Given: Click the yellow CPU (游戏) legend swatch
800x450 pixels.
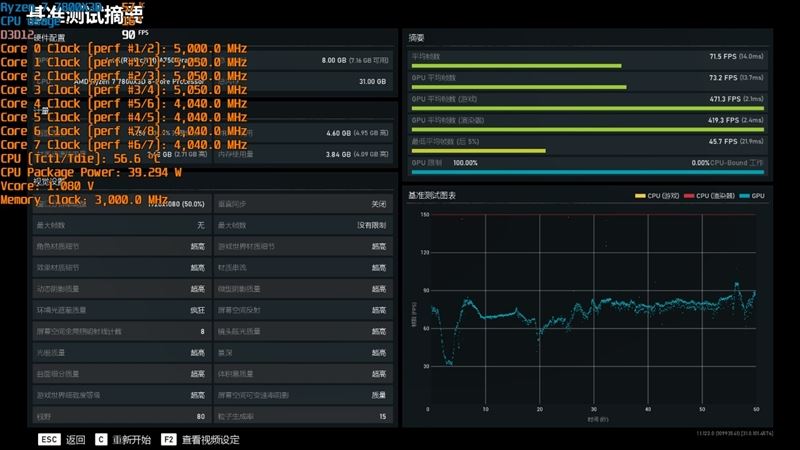Looking at the screenshot, I should tap(639, 196).
